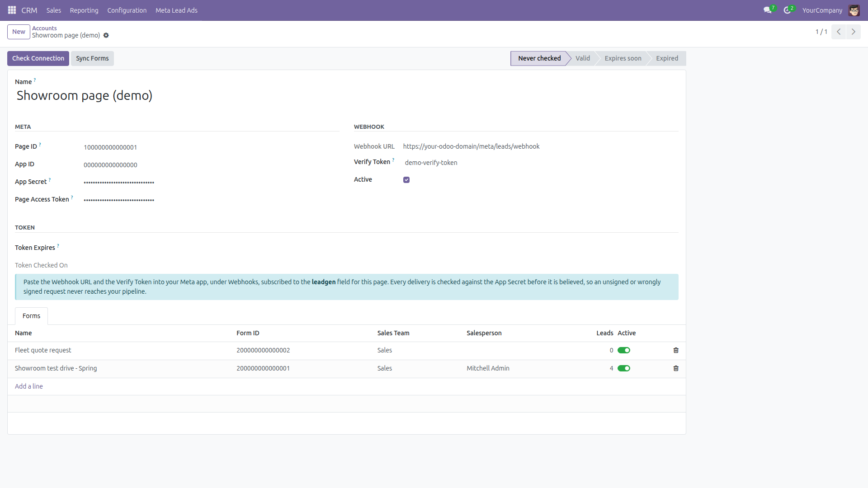Edit the App ID value field

(x=211, y=165)
